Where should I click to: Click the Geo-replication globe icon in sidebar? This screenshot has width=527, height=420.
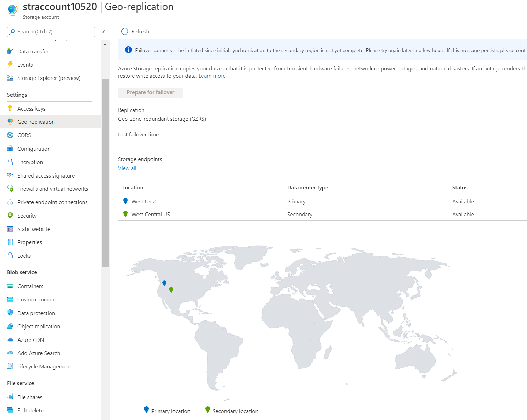(x=10, y=122)
